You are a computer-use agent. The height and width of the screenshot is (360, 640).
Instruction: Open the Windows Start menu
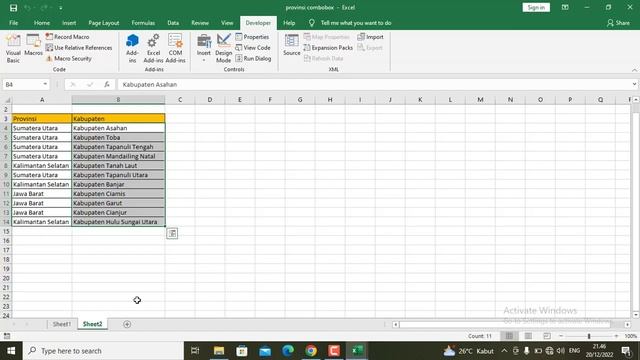pos(11,351)
